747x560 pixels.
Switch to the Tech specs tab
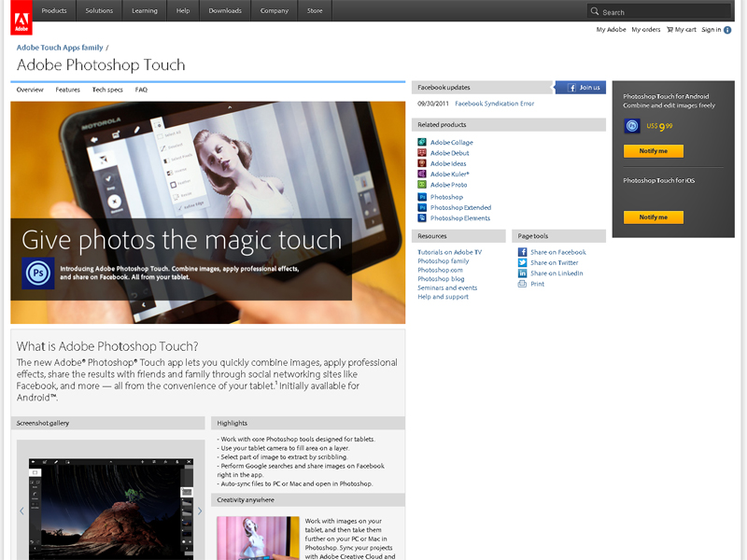(107, 90)
